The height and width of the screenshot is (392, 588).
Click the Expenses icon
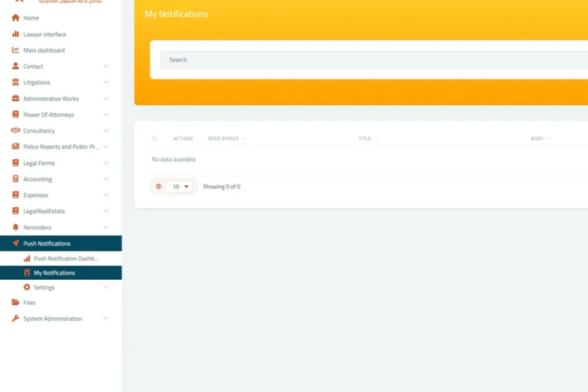[x=16, y=194]
